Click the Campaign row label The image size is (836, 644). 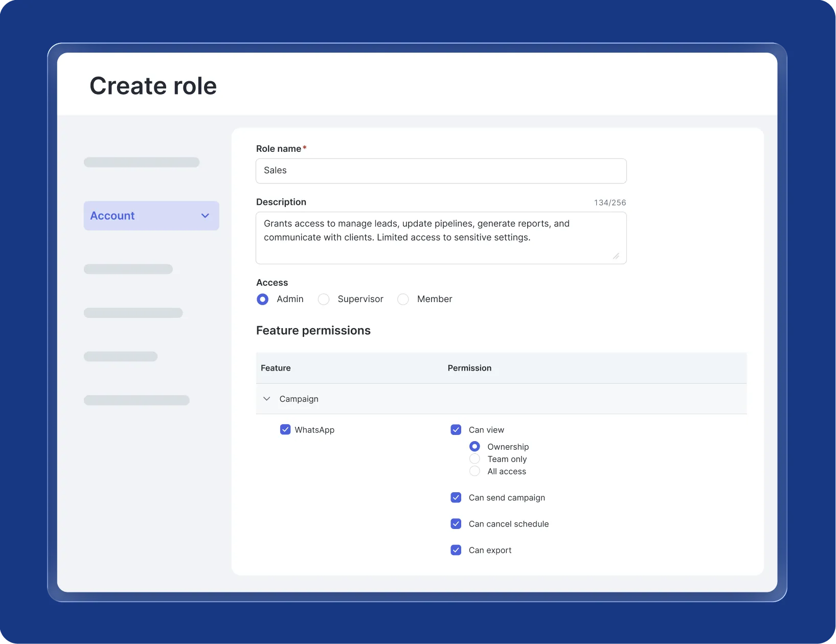click(299, 399)
